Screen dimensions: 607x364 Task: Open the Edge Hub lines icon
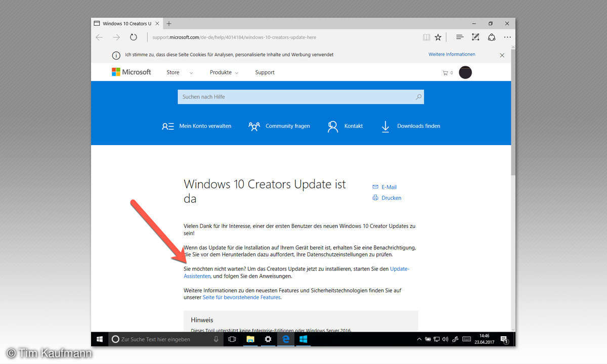[x=460, y=37]
